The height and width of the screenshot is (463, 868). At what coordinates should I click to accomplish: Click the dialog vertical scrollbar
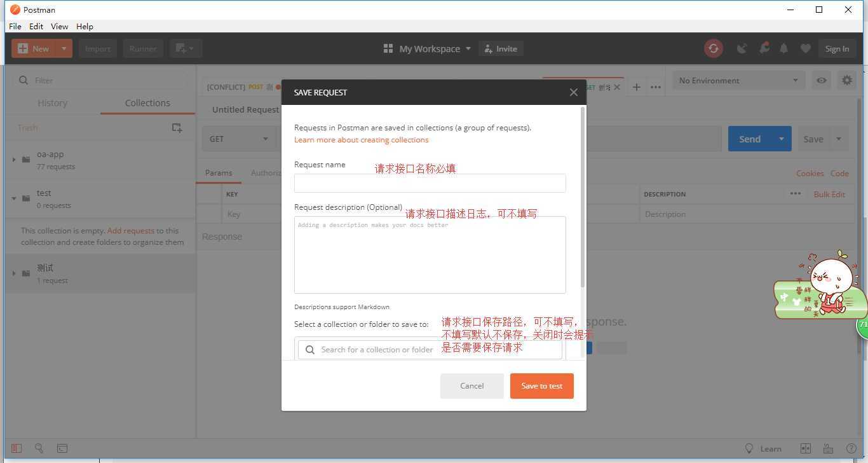(x=583, y=197)
